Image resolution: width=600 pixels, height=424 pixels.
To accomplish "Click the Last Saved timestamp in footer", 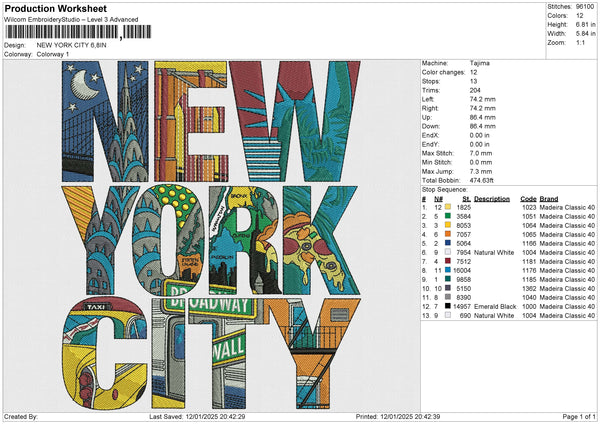I will 196,416.
